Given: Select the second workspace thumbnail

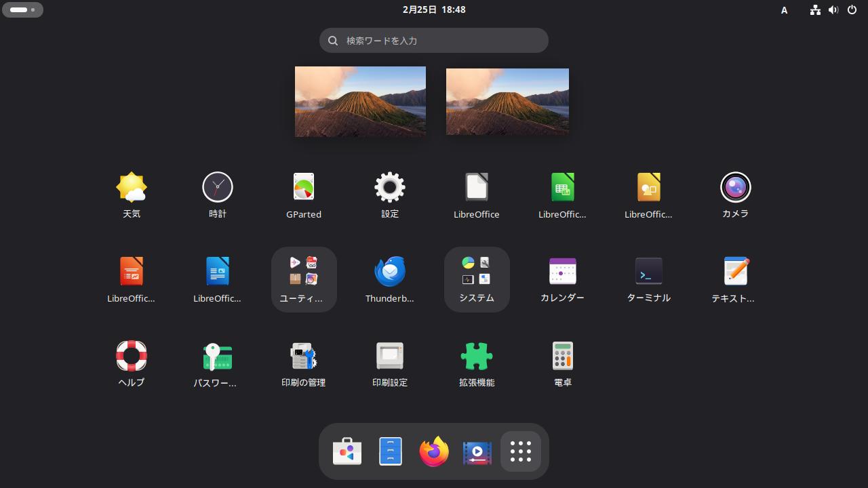Looking at the screenshot, I should point(507,102).
